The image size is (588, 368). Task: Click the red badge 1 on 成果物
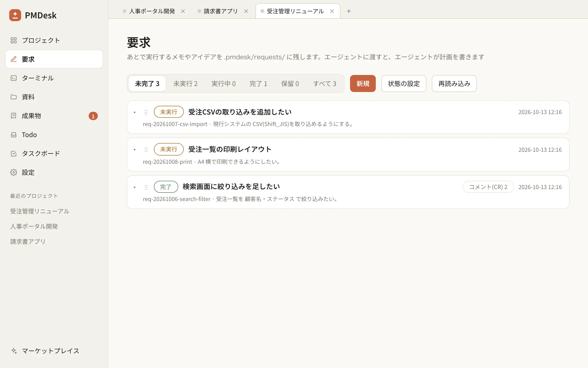[93, 116]
